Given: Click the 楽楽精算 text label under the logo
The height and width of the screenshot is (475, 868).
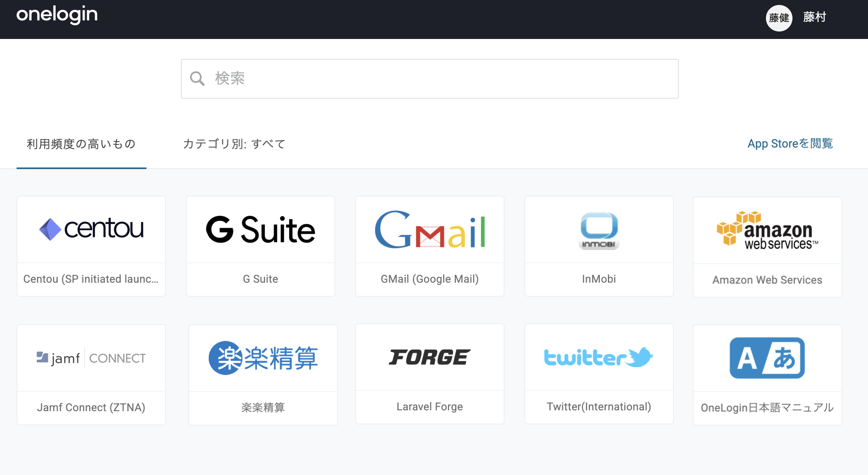Looking at the screenshot, I should coord(263,407).
